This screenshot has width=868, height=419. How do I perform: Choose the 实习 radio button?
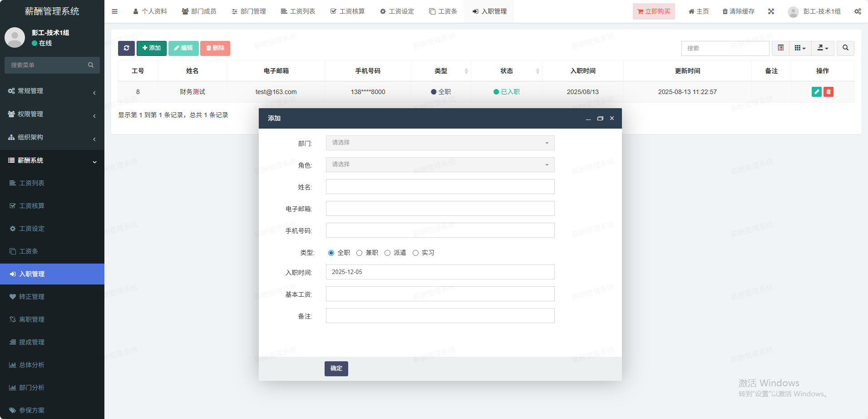[x=416, y=253]
